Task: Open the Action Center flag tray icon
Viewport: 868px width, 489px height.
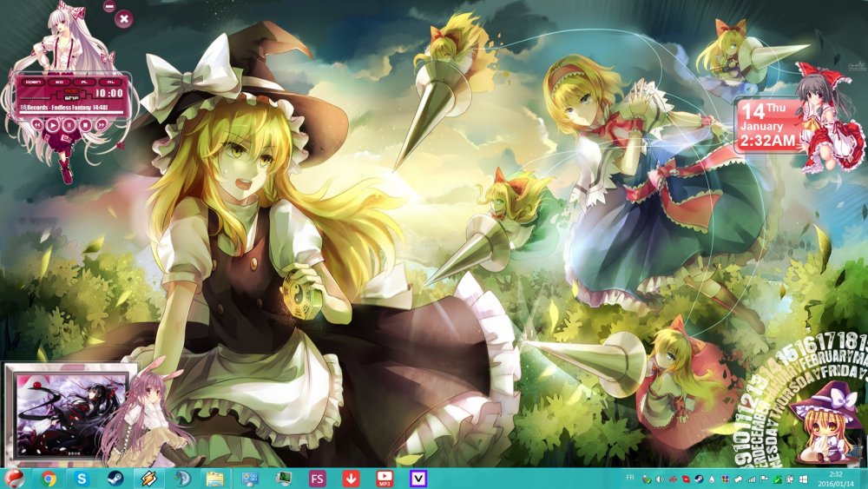Action: point(764,479)
